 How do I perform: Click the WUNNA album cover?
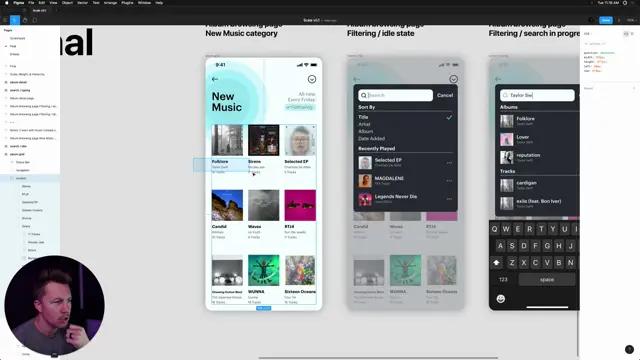tap(264, 270)
